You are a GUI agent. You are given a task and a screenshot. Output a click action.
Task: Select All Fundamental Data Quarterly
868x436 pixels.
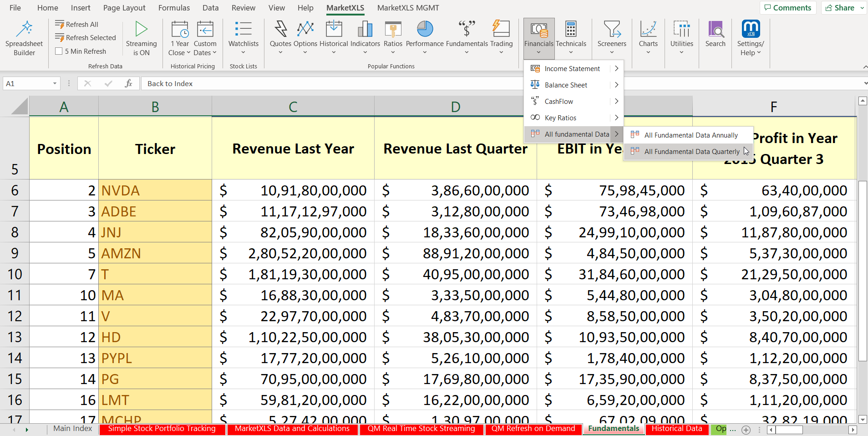tap(692, 151)
